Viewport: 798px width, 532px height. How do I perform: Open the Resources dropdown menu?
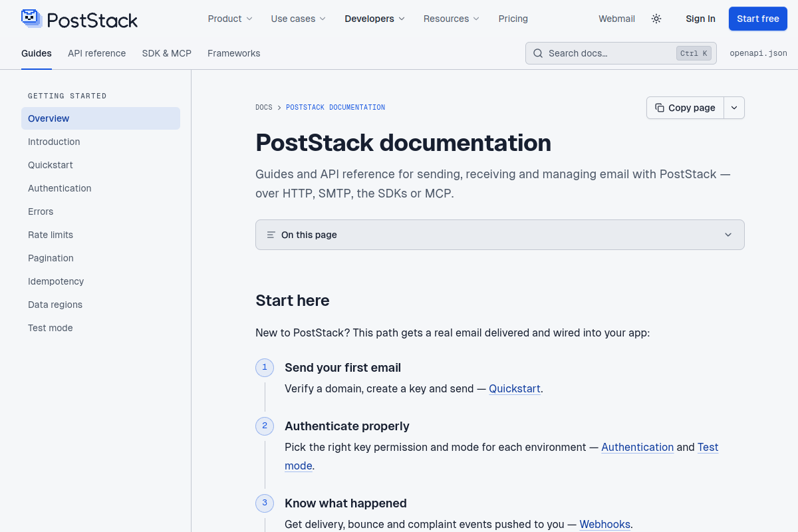(451, 19)
